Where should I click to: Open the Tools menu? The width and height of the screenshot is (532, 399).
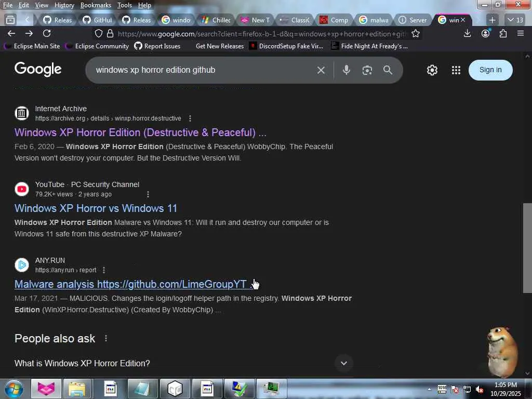tap(125, 5)
